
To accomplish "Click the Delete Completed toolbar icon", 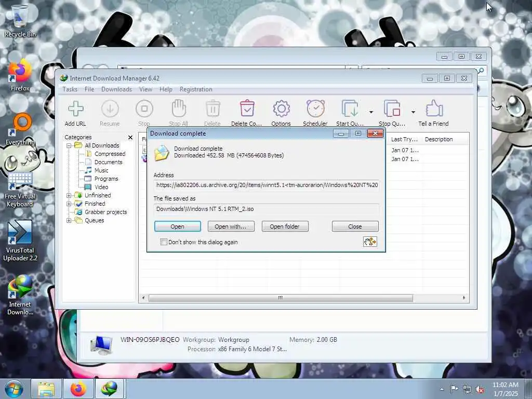I will click(247, 109).
